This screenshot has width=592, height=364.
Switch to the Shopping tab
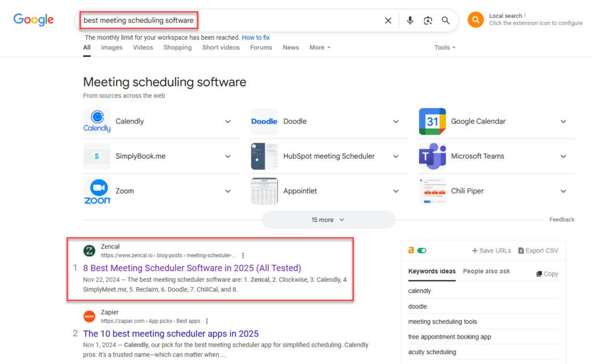(177, 47)
